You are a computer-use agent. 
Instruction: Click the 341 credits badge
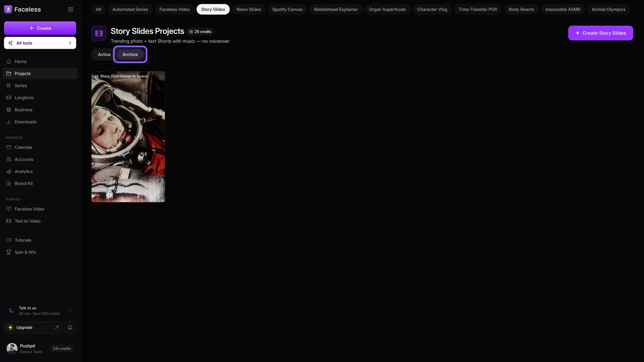tap(62, 349)
